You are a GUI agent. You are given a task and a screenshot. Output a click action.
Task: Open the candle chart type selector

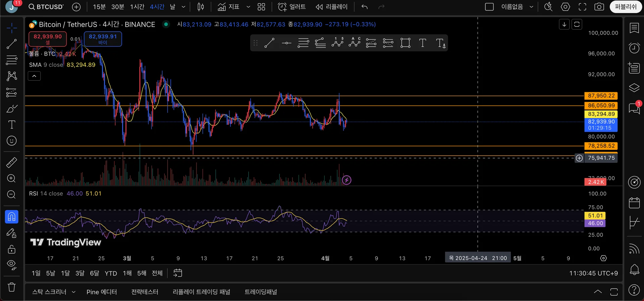click(201, 7)
